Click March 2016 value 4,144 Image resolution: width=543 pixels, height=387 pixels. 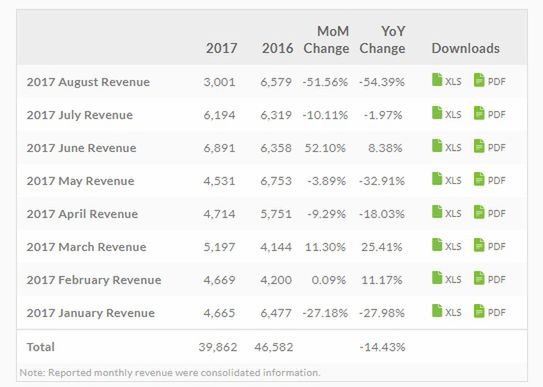276,247
